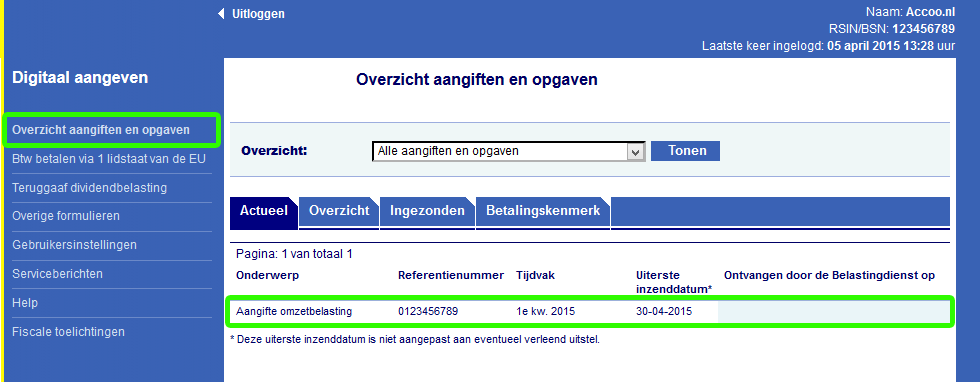Switch to the Betalingskenmerk tab
Viewport: 980px width, 382px height.
[543, 211]
